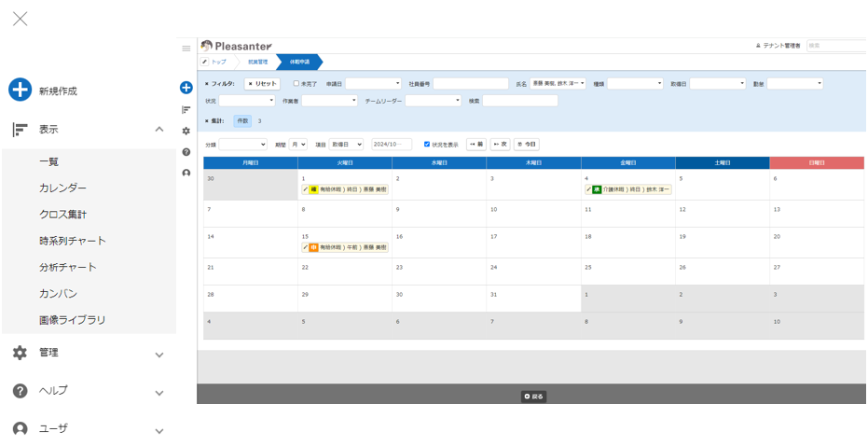Open the 氏名 filter dropdown
Image resolution: width=868 pixels, height=446 pixels.
coord(558,84)
